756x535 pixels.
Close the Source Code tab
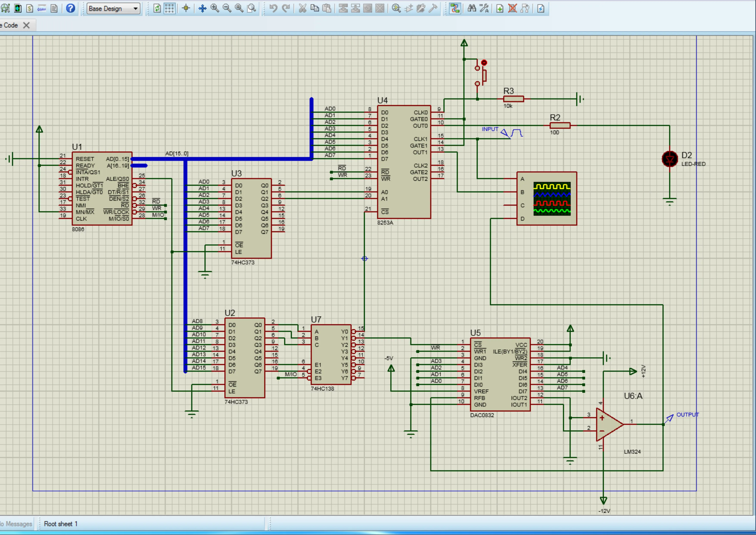coord(26,25)
